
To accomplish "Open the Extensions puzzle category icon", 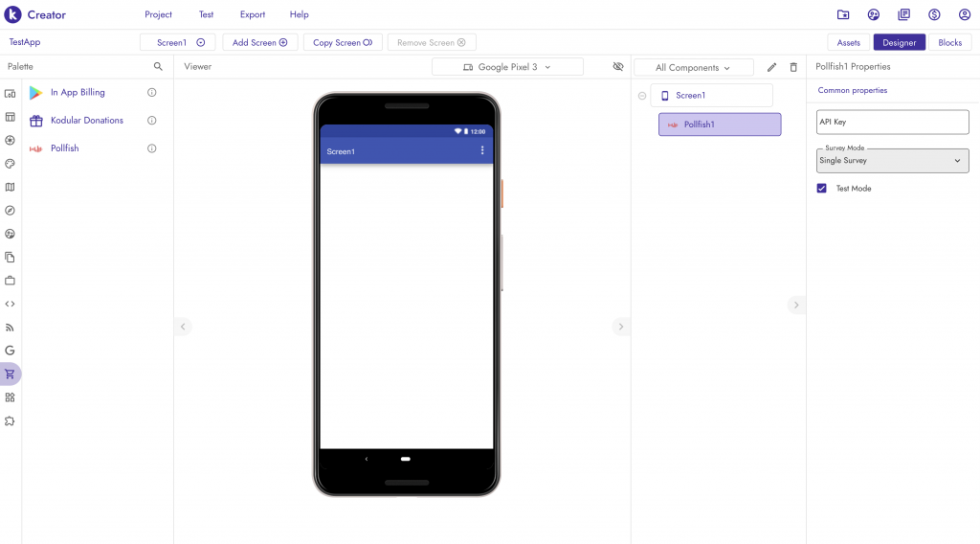I will (10, 421).
